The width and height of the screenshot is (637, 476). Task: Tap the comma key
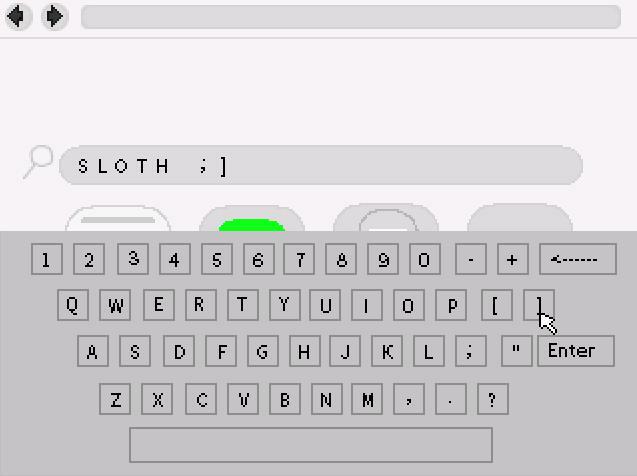click(409, 399)
